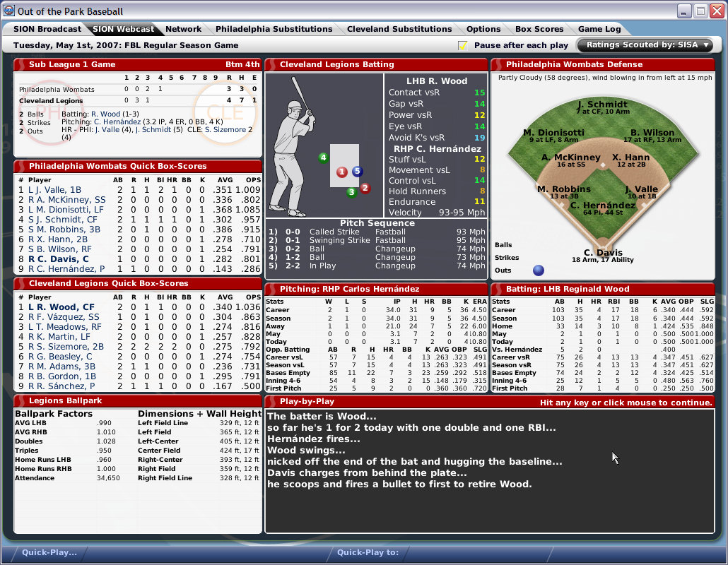Select green pitch marker number 3
The height and width of the screenshot is (565, 728).
click(351, 192)
